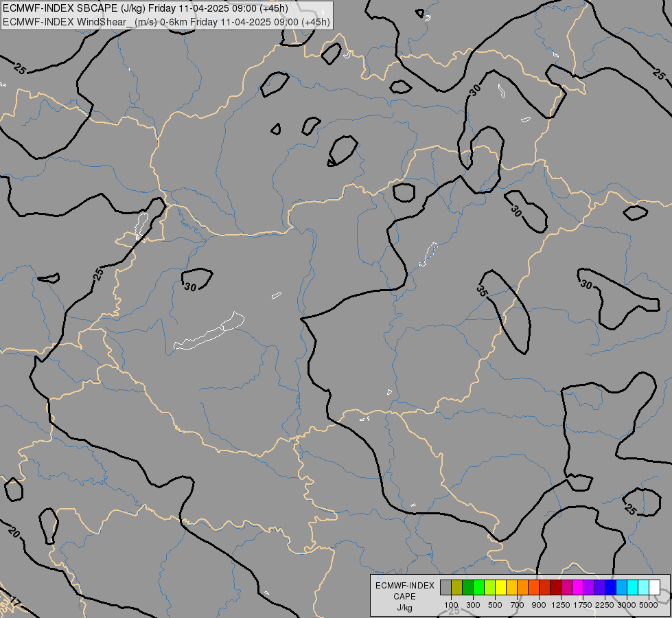Click the SBCAPE title line at top
The image size is (672, 618).
146,8
